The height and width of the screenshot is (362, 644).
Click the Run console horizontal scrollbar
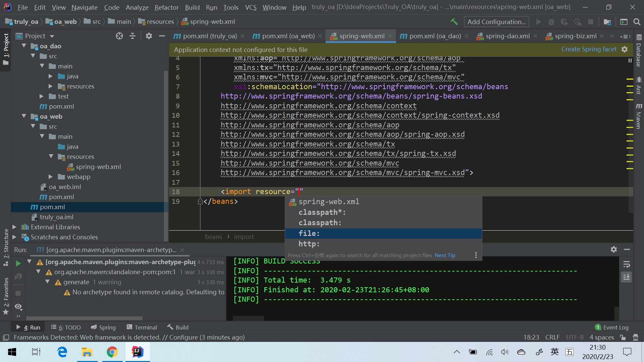tap(248, 318)
